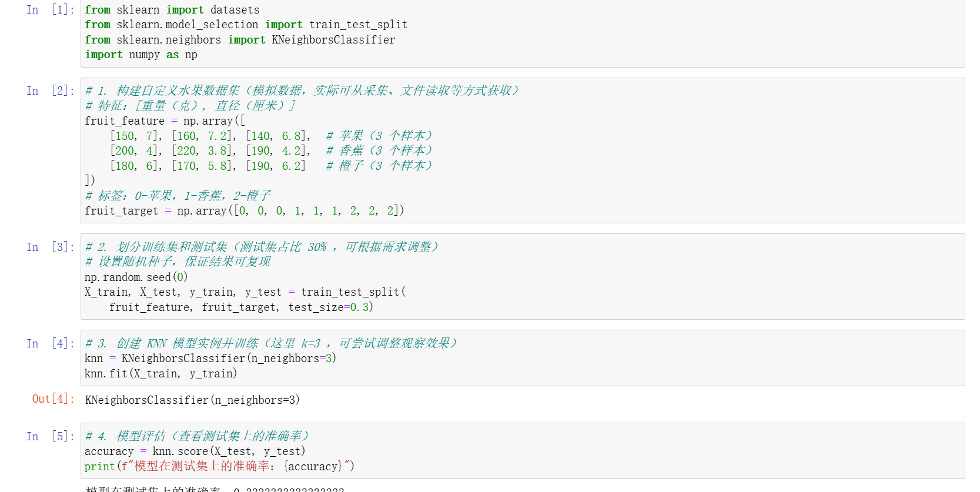The width and height of the screenshot is (980, 492).
Task: Click the 'from sklearn import datasets' line
Action: click(x=172, y=10)
